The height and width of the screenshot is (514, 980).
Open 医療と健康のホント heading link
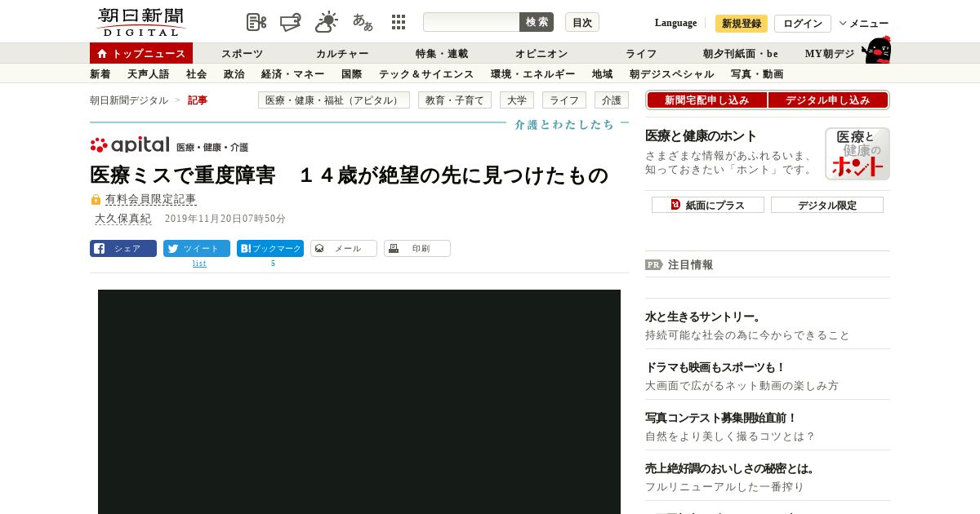(702, 136)
